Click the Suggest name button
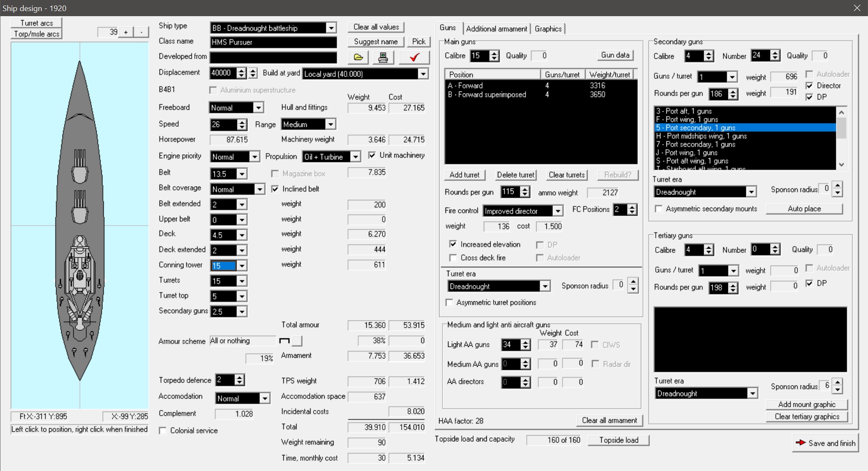 (376, 41)
